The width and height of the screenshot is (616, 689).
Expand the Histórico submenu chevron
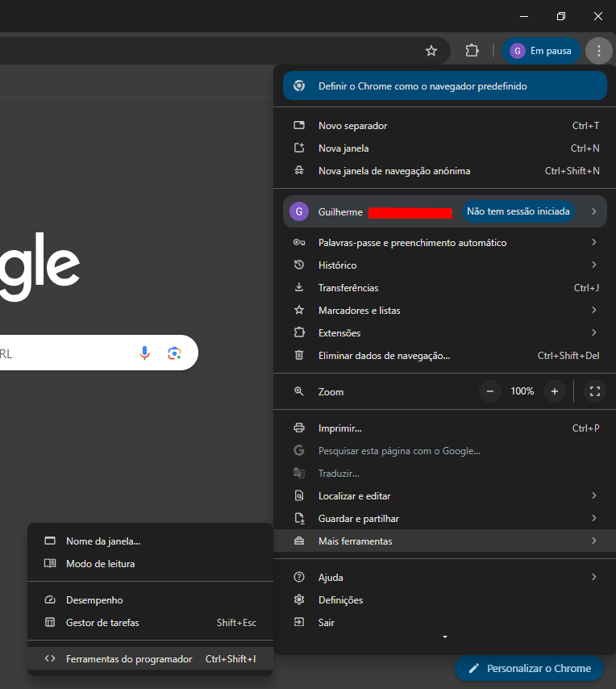point(593,265)
